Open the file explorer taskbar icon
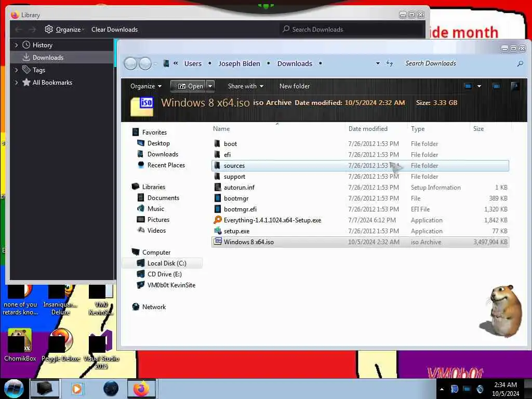The image size is (532, 399). pos(45,389)
